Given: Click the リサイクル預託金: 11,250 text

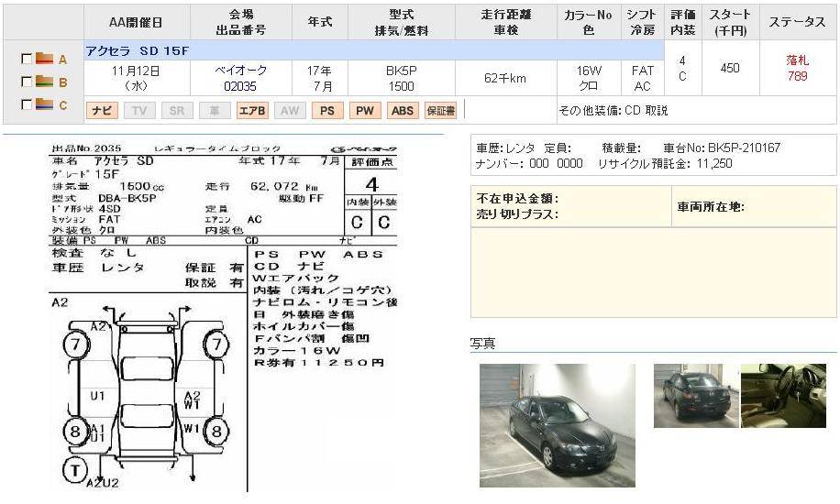Looking at the screenshot, I should pyautogui.click(x=665, y=164).
